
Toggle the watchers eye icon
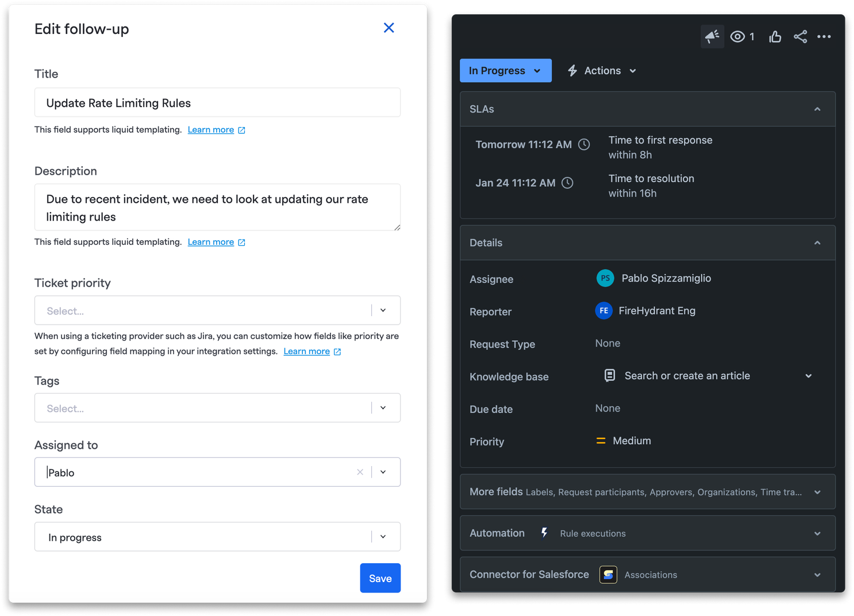click(x=737, y=37)
